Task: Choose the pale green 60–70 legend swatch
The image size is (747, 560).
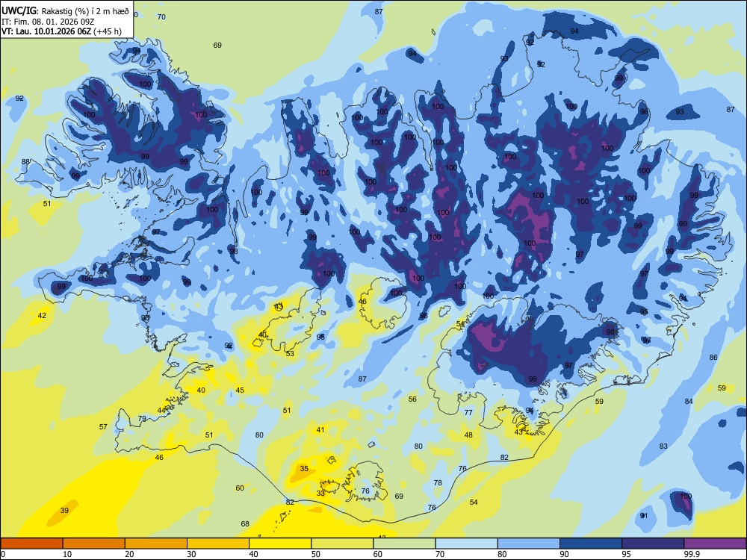Action: pyautogui.click(x=404, y=544)
